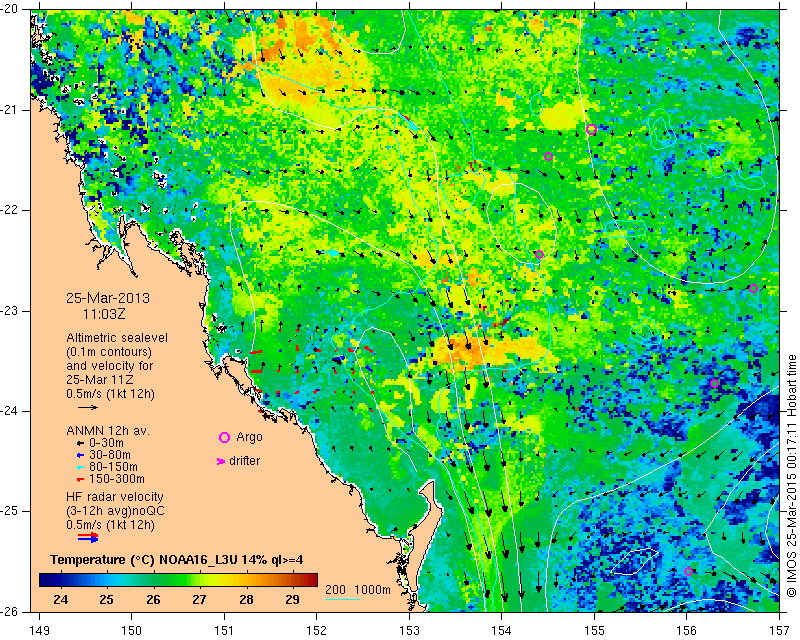The image size is (800, 640).
Task: Click the '-25' latitude axis label
Action: click(10, 511)
